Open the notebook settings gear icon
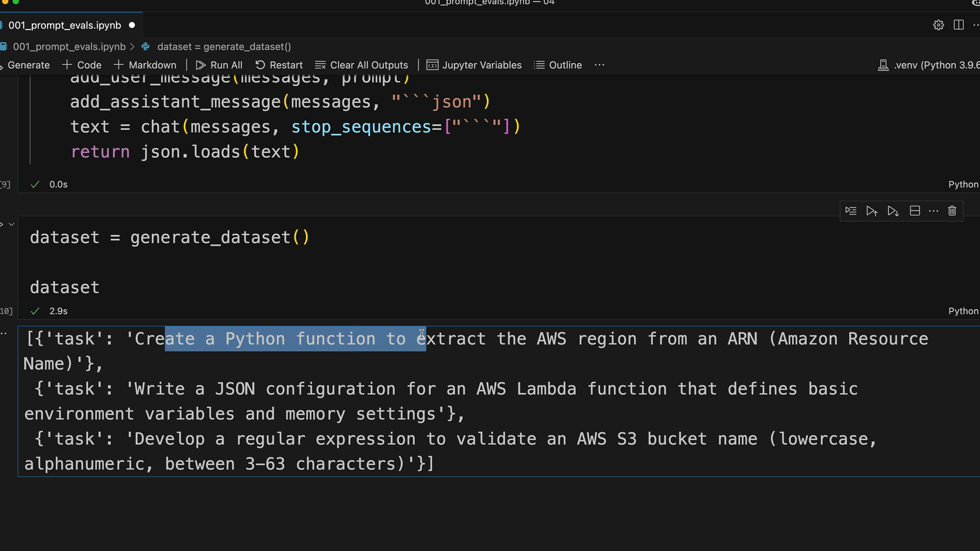Screen dimensions: 980x551 (x=938, y=25)
